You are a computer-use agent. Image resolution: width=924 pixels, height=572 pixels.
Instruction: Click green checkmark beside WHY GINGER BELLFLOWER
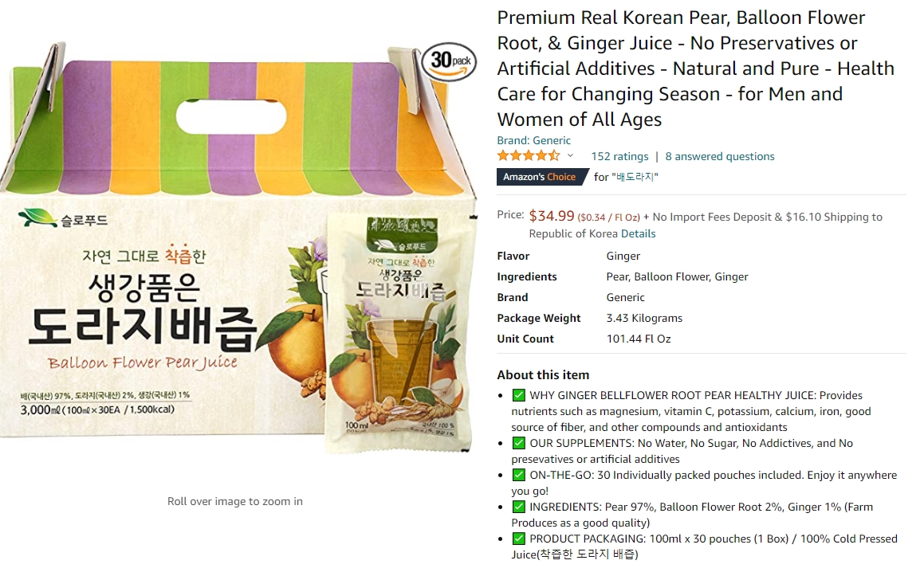tap(518, 395)
